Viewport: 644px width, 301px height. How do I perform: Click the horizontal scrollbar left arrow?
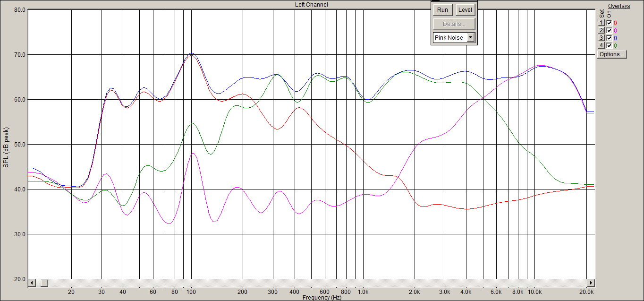click(x=32, y=283)
